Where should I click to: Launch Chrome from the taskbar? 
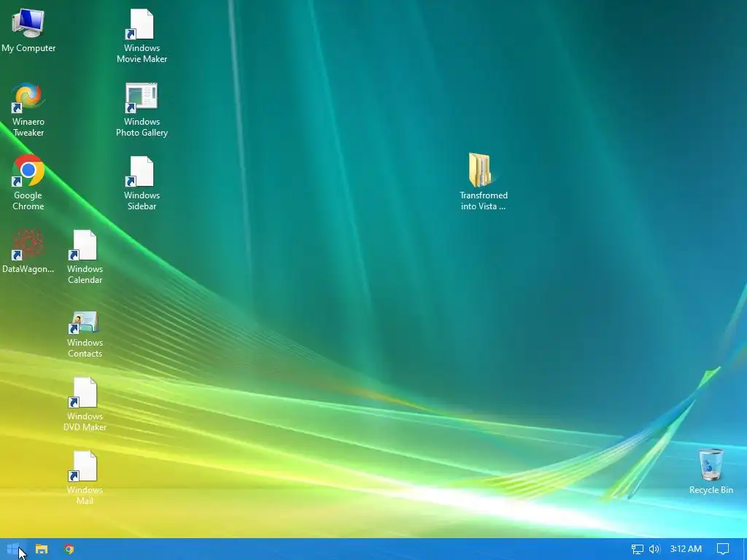coord(69,549)
